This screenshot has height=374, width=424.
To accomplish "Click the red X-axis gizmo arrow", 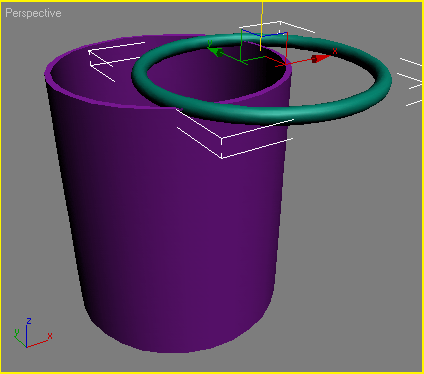I will click(321, 58).
